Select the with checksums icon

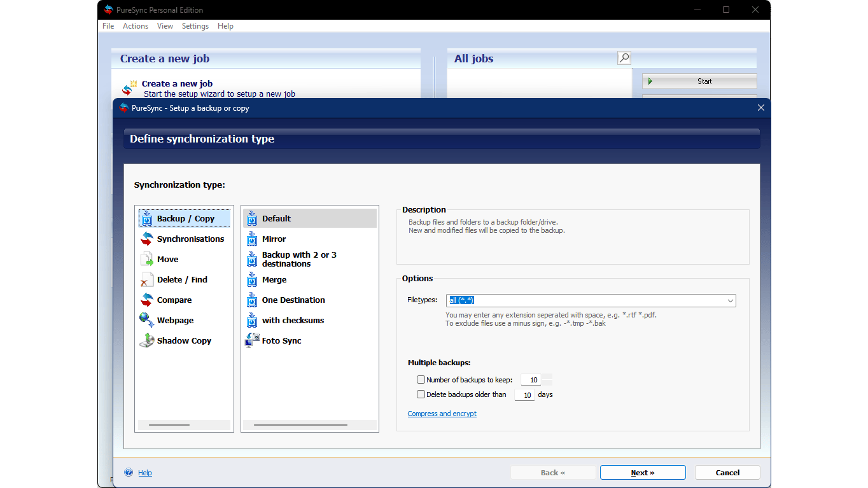point(252,320)
